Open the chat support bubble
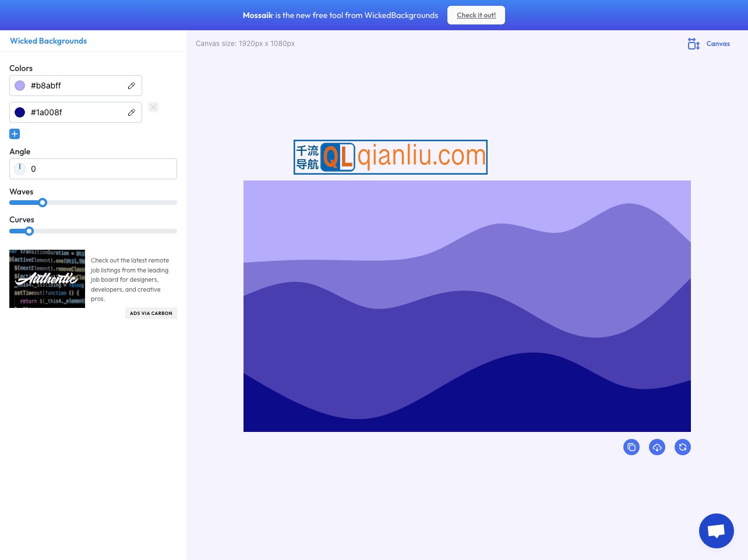The image size is (748, 560). tap(716, 531)
